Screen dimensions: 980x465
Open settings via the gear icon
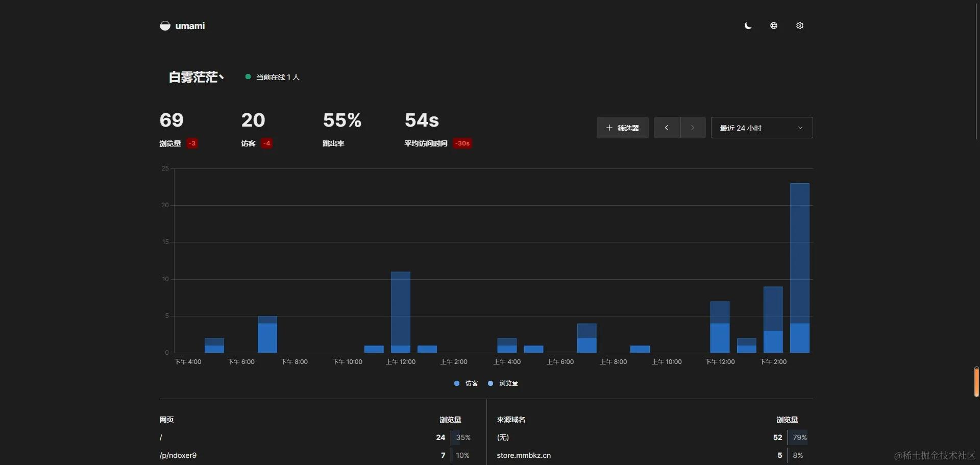pyautogui.click(x=800, y=26)
